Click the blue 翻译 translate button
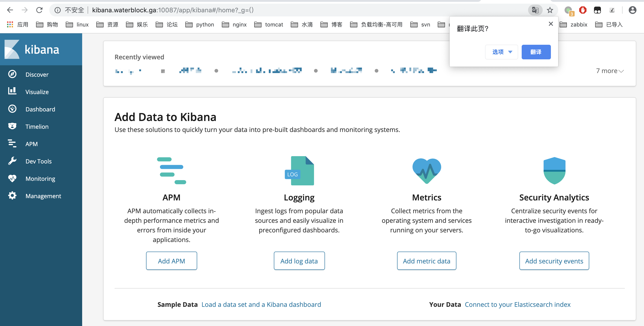644x326 pixels. coord(536,52)
